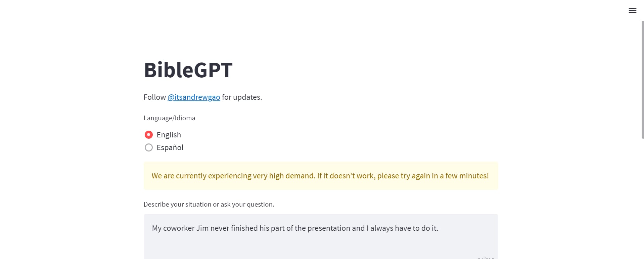Open the @itsandrewgao profile link
This screenshot has height=259, width=644.
coord(194,97)
